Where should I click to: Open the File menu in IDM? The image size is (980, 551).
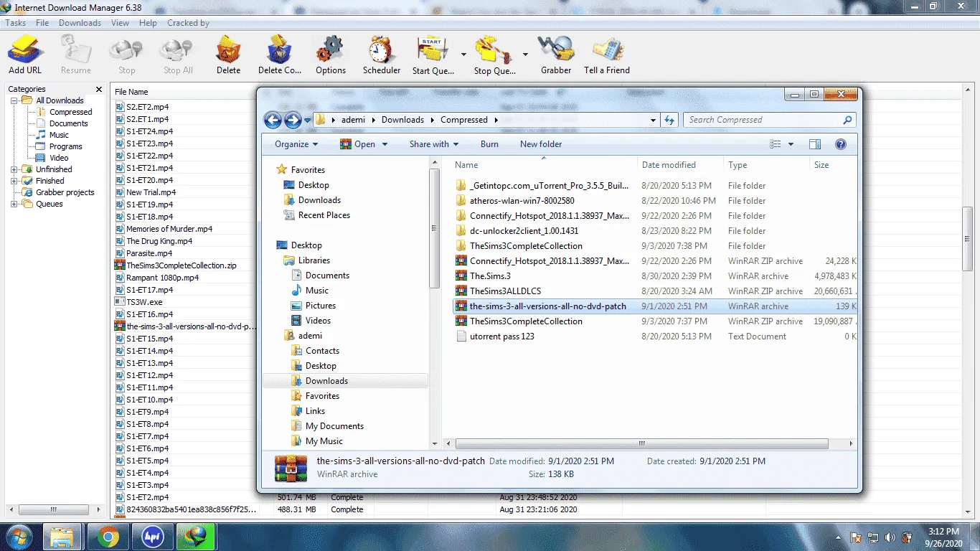[42, 23]
